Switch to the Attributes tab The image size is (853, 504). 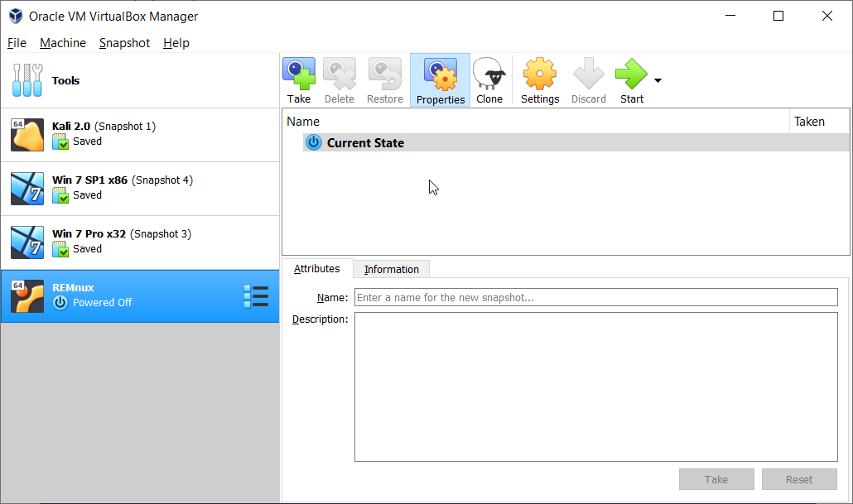click(x=317, y=268)
